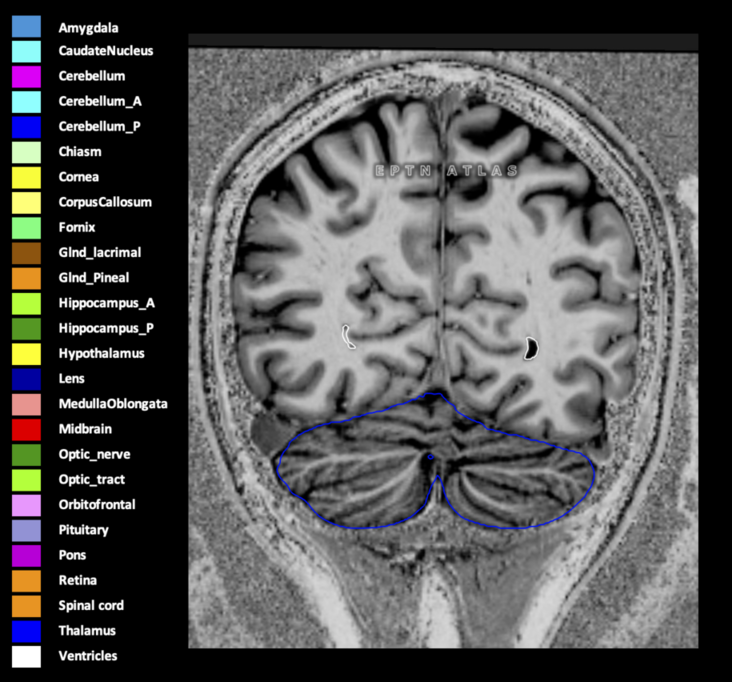
Task: Click the lime swatch beside Optic_tract
Action: 26,480
